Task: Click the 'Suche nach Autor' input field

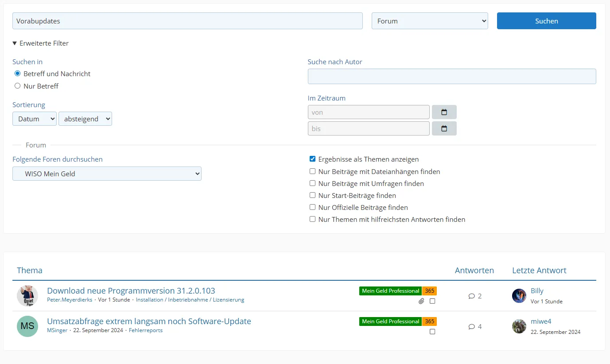Action: coord(451,76)
